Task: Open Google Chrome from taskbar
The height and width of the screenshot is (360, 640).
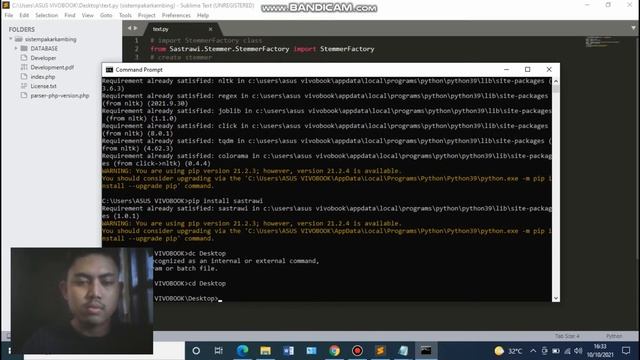Action: [334, 351]
